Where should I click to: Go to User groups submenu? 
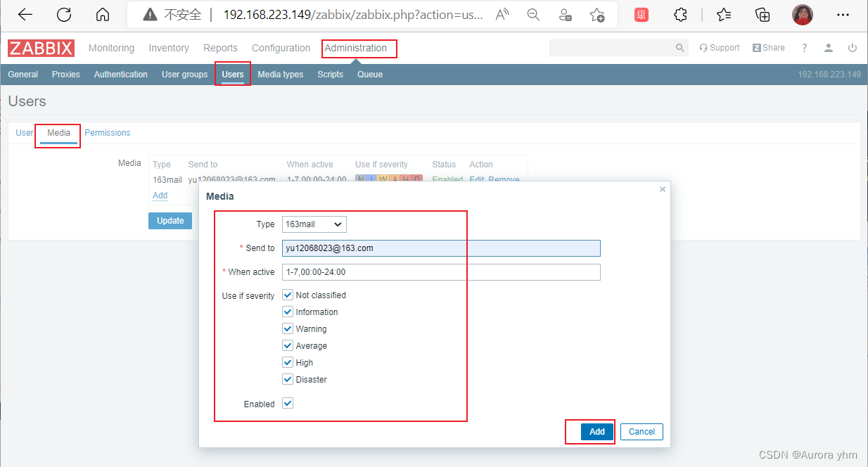185,75
